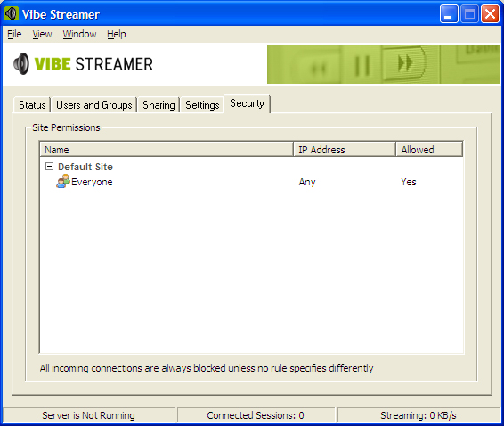Click the Vibe Streamer title bar speaker icon
This screenshot has height=426, width=504.
pyautogui.click(x=12, y=14)
